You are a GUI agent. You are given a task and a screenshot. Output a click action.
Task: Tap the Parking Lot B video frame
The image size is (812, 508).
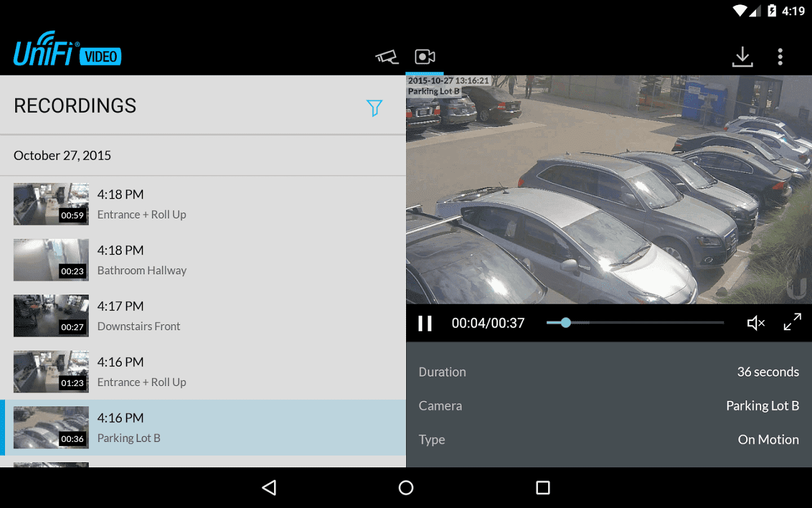tap(609, 190)
